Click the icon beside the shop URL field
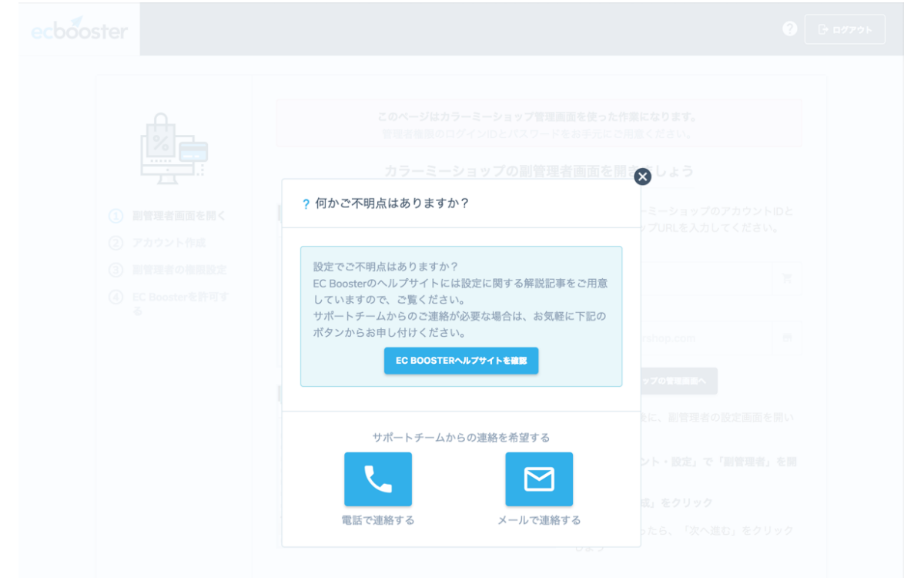Viewport: 924px width, 578px height. click(x=787, y=338)
